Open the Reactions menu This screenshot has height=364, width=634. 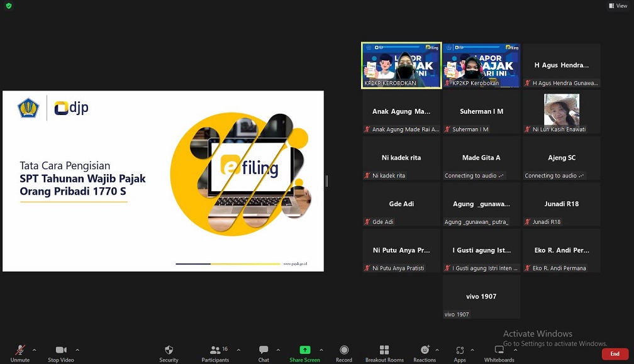click(x=425, y=353)
